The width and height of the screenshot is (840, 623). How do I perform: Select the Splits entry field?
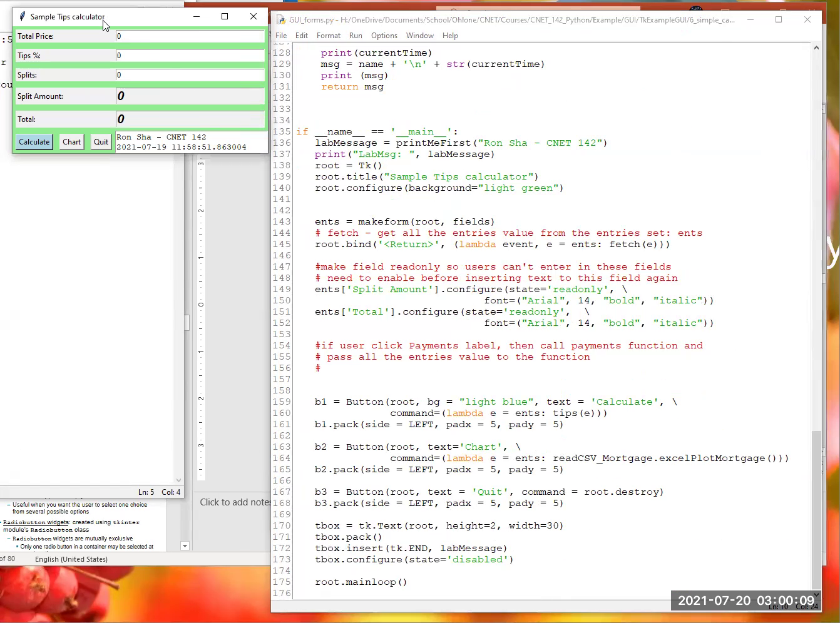[190, 74]
